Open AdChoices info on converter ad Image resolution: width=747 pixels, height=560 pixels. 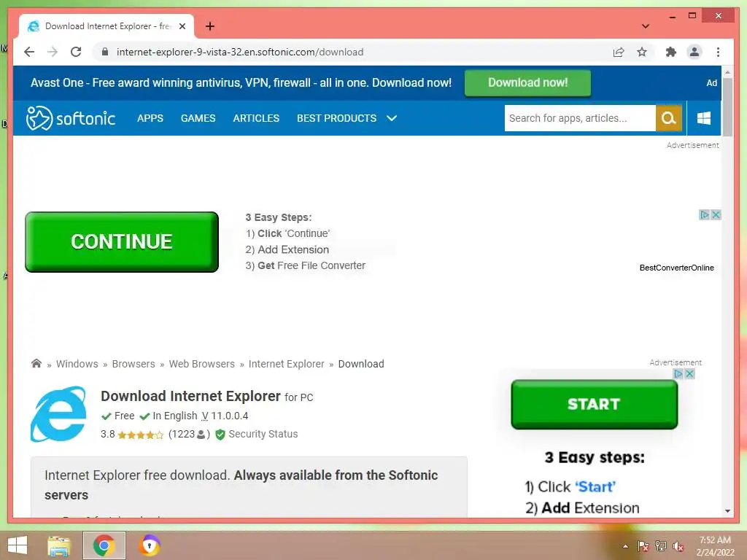(x=704, y=215)
